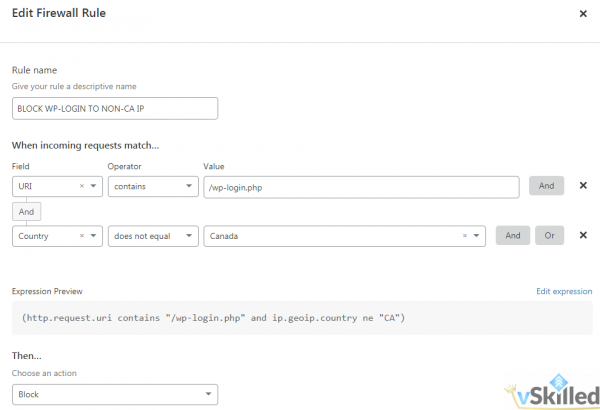This screenshot has height=410, width=600.
Task: Remove the URI condition row
Action: pyautogui.click(x=583, y=186)
